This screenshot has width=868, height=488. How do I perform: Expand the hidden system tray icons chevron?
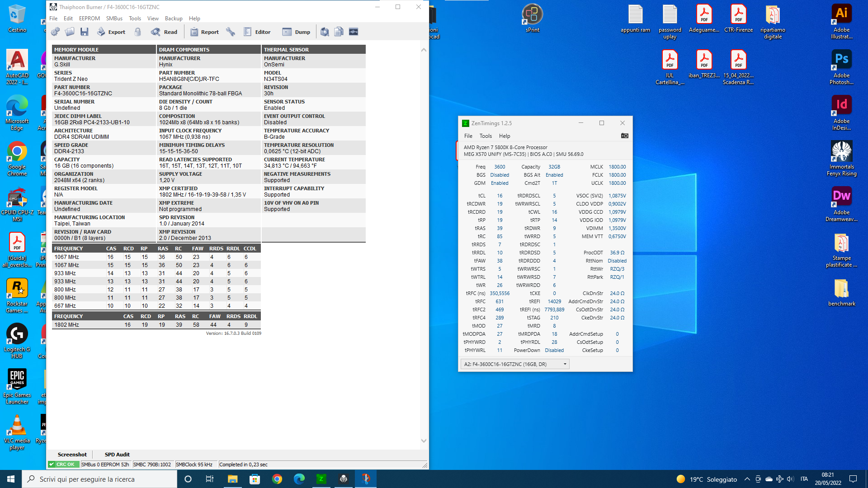(x=747, y=479)
